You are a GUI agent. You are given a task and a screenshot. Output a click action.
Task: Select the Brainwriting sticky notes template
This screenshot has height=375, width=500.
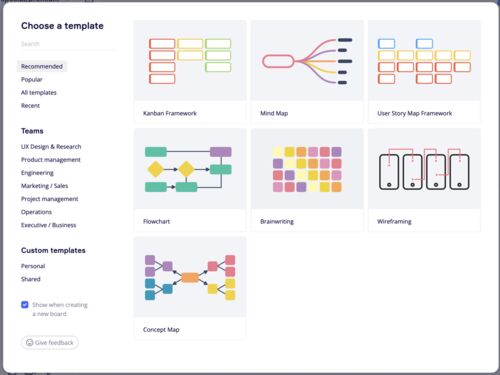307,169
